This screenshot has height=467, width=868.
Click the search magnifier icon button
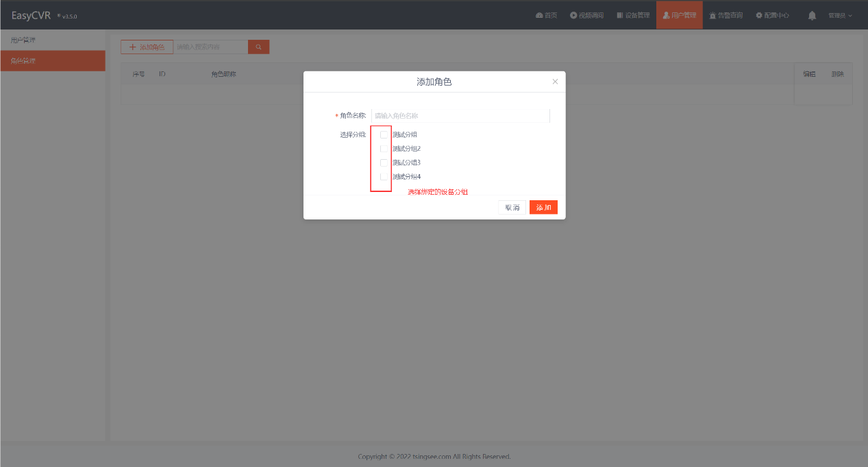click(258, 47)
